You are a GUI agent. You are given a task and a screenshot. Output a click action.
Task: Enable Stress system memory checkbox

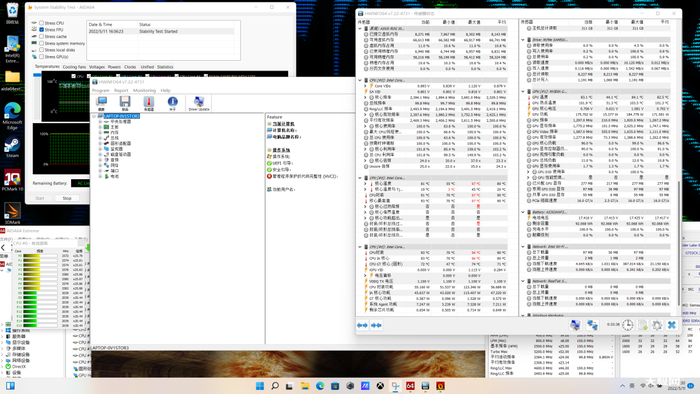(41, 43)
